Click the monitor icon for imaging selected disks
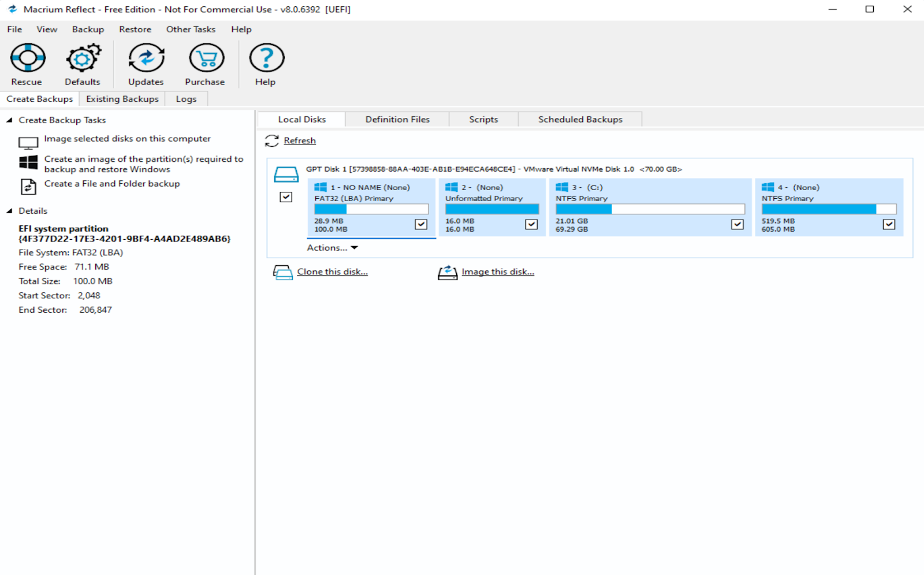Image resolution: width=924 pixels, height=575 pixels. pos(28,143)
